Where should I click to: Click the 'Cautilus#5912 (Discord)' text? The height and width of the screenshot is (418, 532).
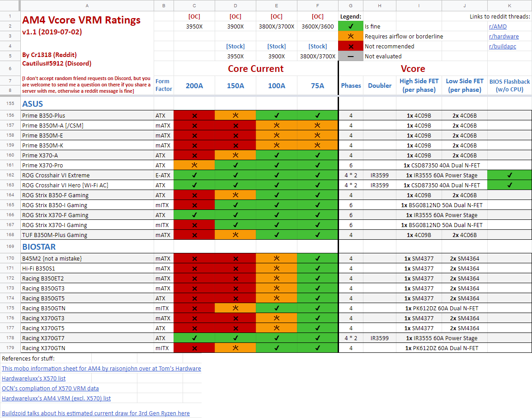[x=56, y=63]
